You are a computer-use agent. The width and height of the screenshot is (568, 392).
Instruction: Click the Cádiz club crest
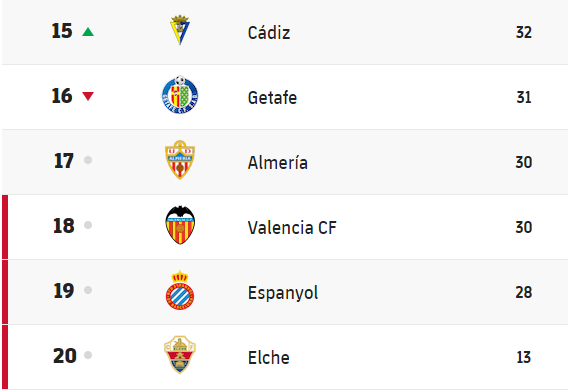(180, 30)
